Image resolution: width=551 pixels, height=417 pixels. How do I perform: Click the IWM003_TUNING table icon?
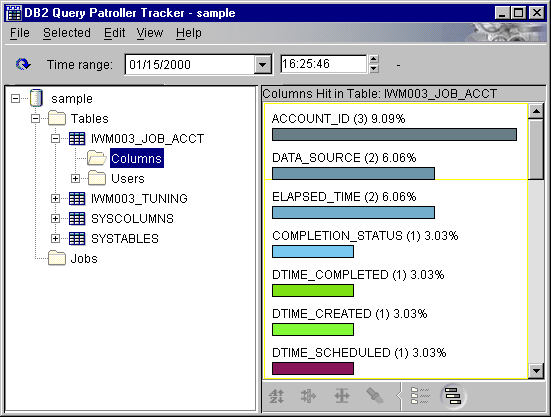tap(77, 198)
